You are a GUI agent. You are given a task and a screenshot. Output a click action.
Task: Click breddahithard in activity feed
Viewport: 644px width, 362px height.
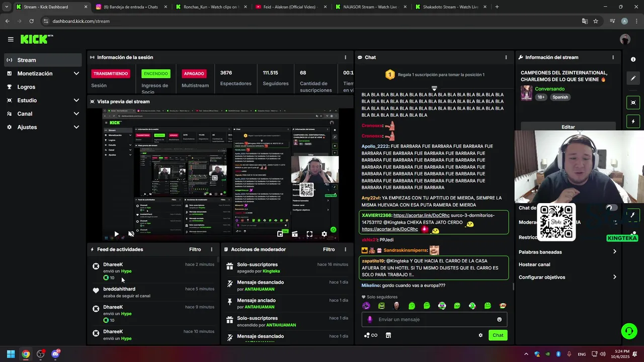pos(119,289)
